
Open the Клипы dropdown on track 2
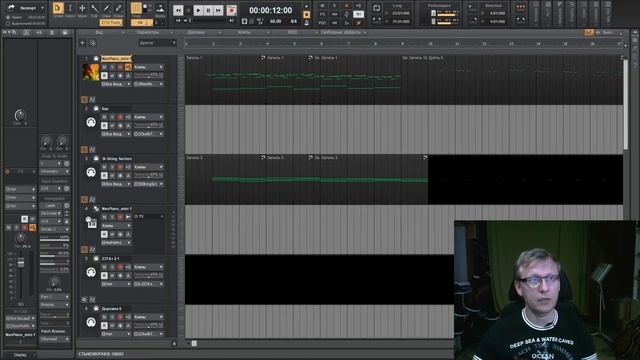point(149,117)
